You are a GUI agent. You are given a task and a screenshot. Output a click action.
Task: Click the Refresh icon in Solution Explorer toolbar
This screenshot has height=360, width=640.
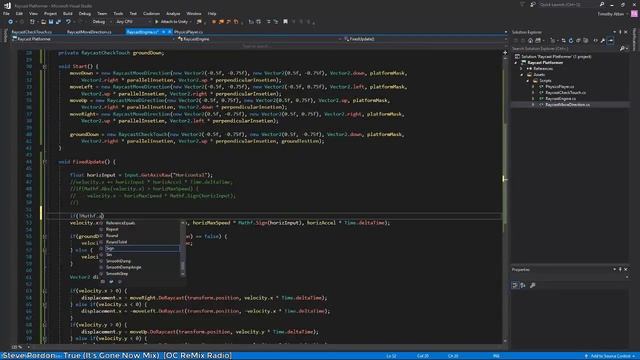click(571, 40)
